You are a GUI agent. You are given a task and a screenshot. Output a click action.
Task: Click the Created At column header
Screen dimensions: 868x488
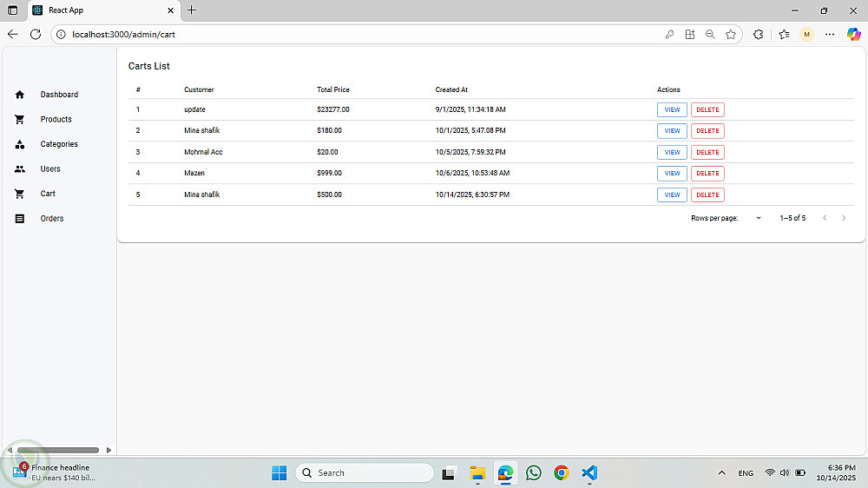click(451, 89)
